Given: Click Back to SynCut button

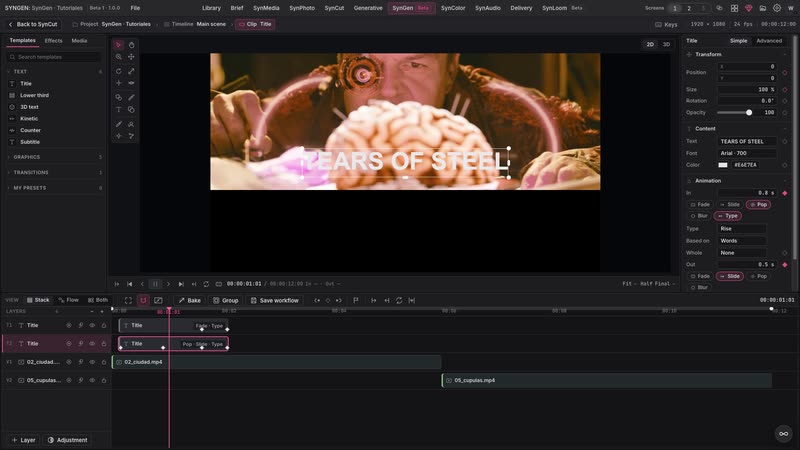Looking at the screenshot, I should pyautogui.click(x=33, y=24).
